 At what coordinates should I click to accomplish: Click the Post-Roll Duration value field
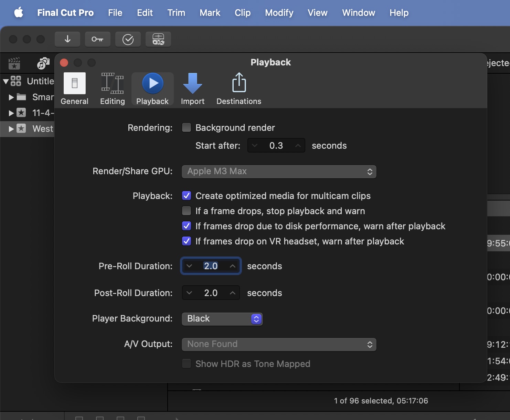211,293
